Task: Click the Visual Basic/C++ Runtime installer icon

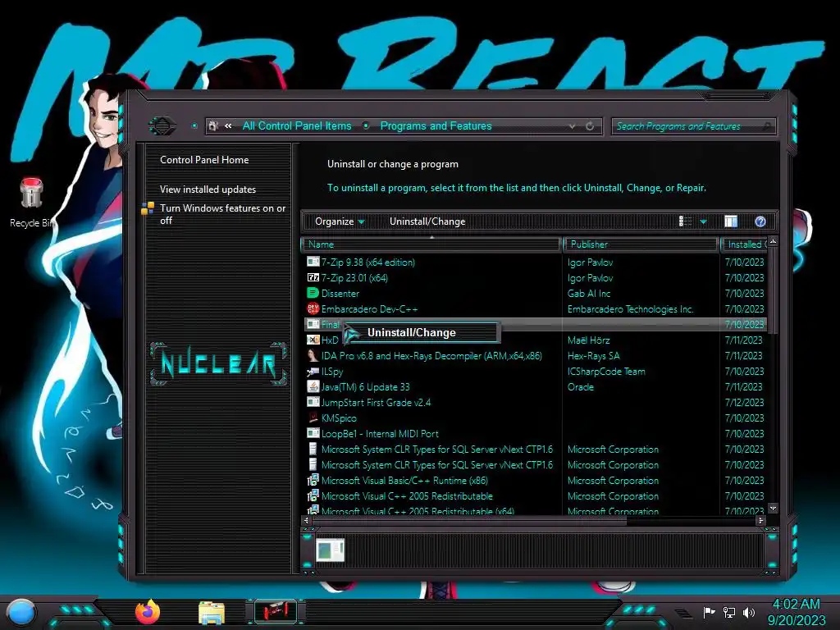Action: 313,481
